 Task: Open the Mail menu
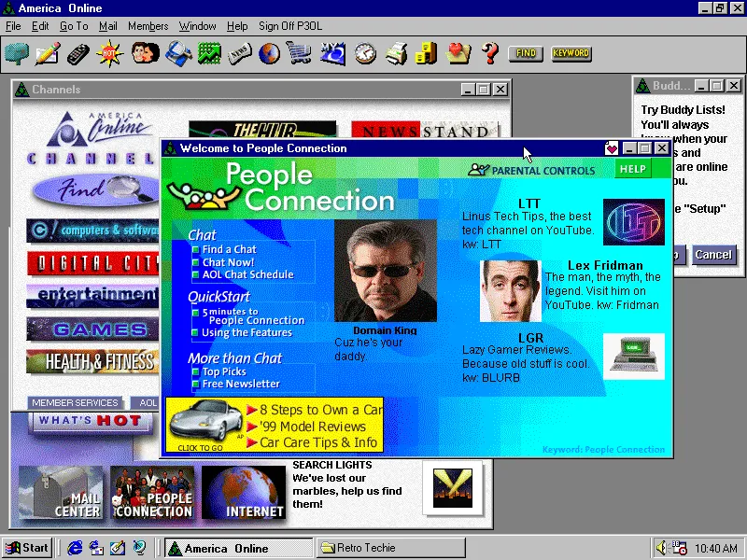pos(108,25)
